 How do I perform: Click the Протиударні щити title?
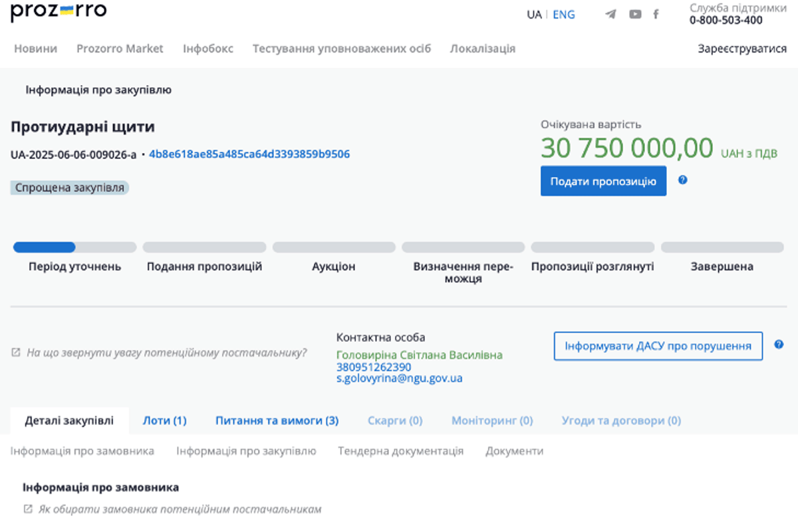tap(82, 126)
